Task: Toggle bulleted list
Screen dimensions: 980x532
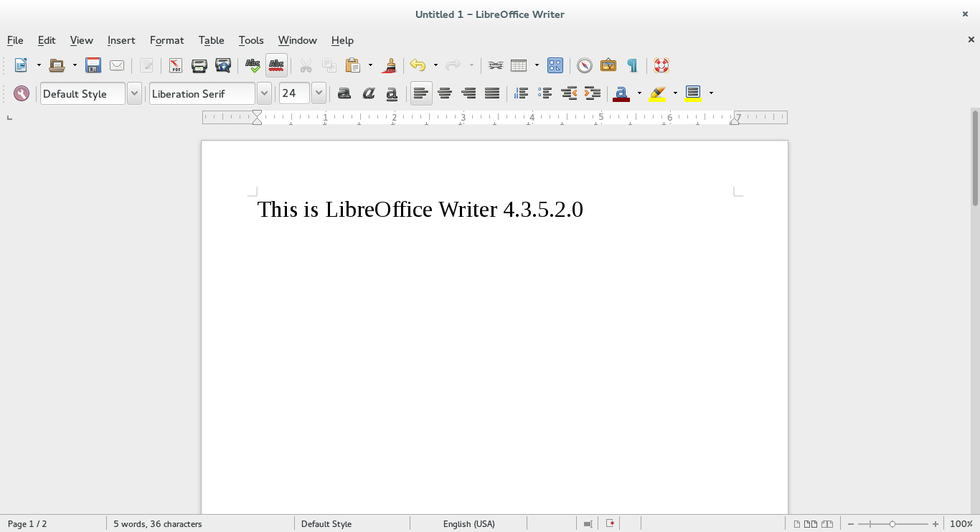Action: pyautogui.click(x=545, y=93)
